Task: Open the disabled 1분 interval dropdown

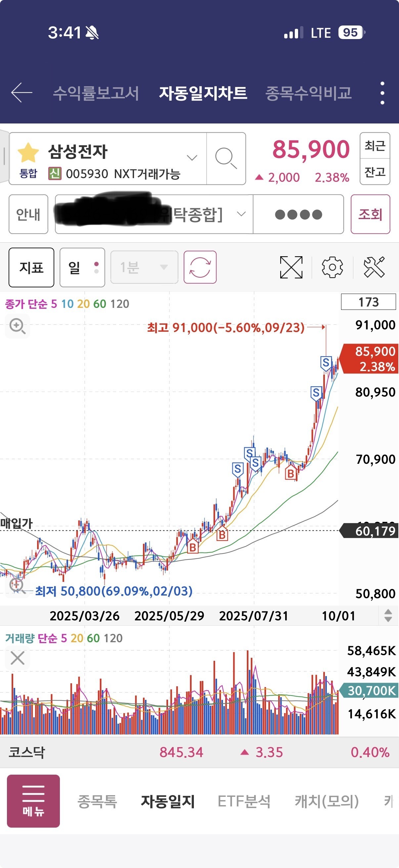Action: point(144,267)
